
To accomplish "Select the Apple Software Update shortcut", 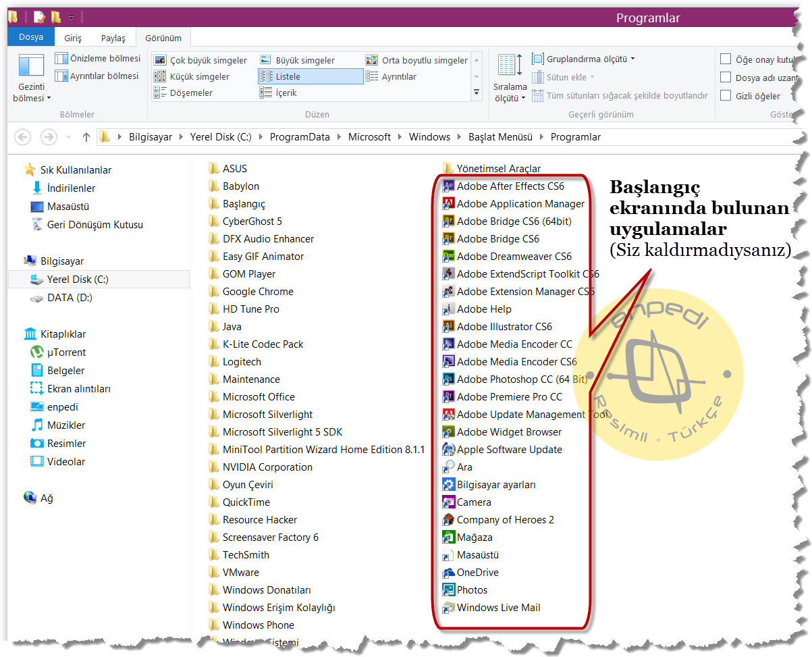I will 502,450.
